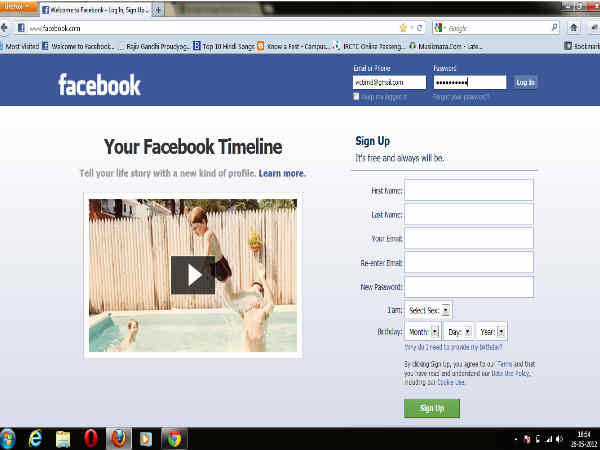The image size is (600, 450).
Task: Click the Last Name field
Action: (469, 214)
